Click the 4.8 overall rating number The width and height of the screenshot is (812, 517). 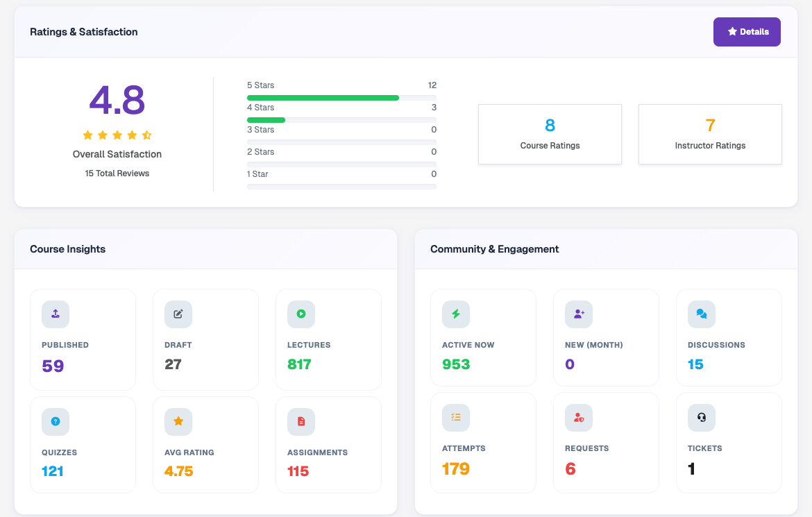click(117, 101)
